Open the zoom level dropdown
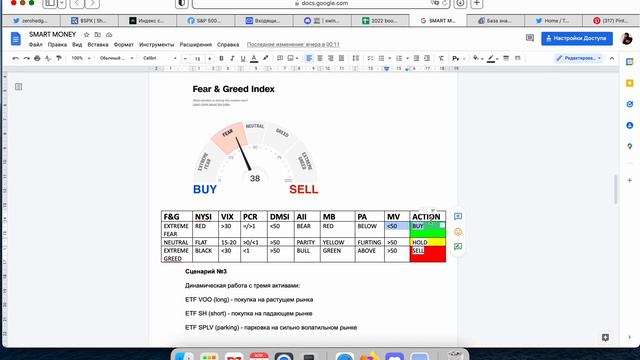Screen dimensions: 640x360 [80, 58]
